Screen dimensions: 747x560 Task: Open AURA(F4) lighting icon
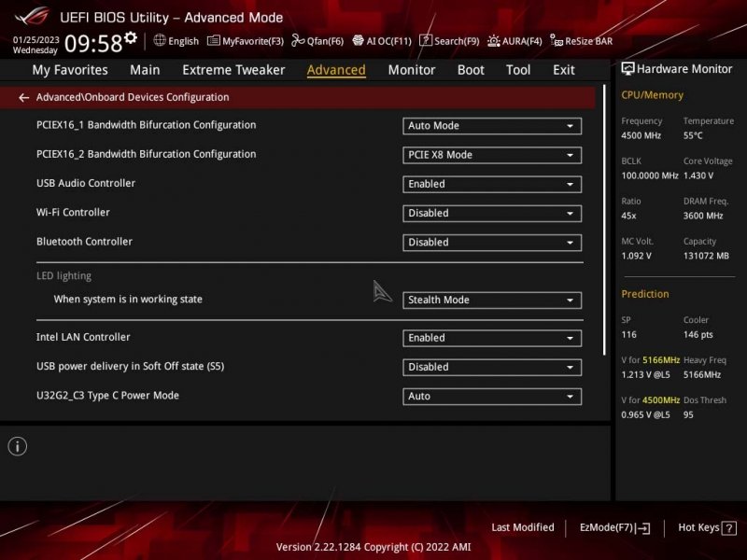494,41
